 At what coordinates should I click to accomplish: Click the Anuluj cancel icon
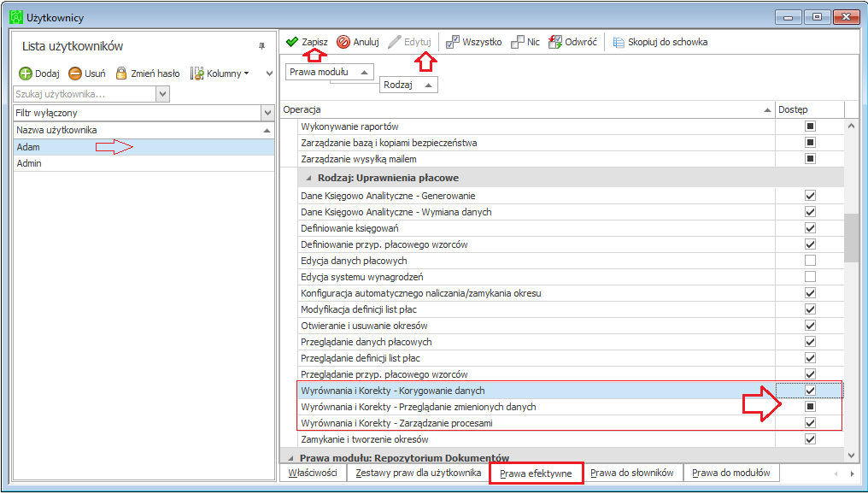coord(343,42)
